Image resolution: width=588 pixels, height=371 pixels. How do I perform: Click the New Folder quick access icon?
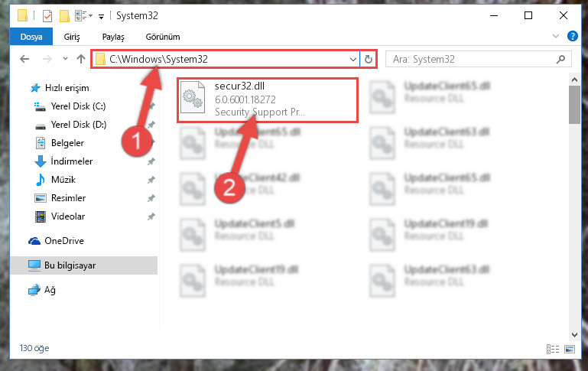coord(64,16)
